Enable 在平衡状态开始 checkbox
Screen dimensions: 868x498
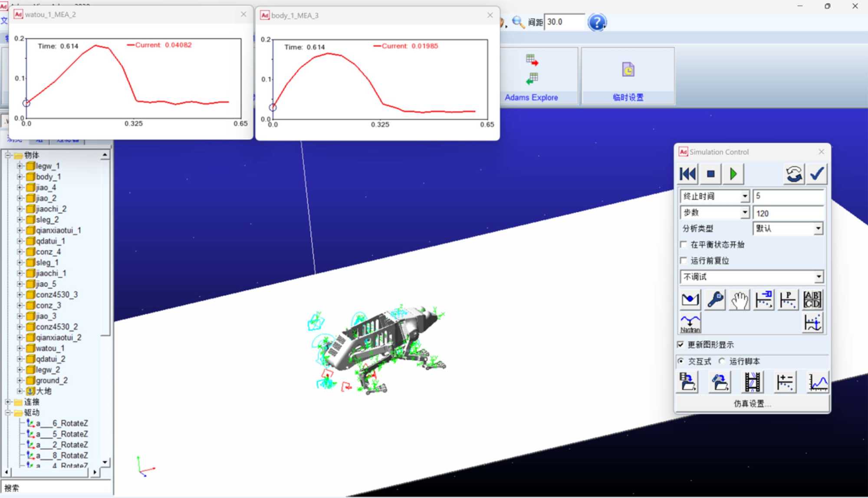tap(684, 244)
